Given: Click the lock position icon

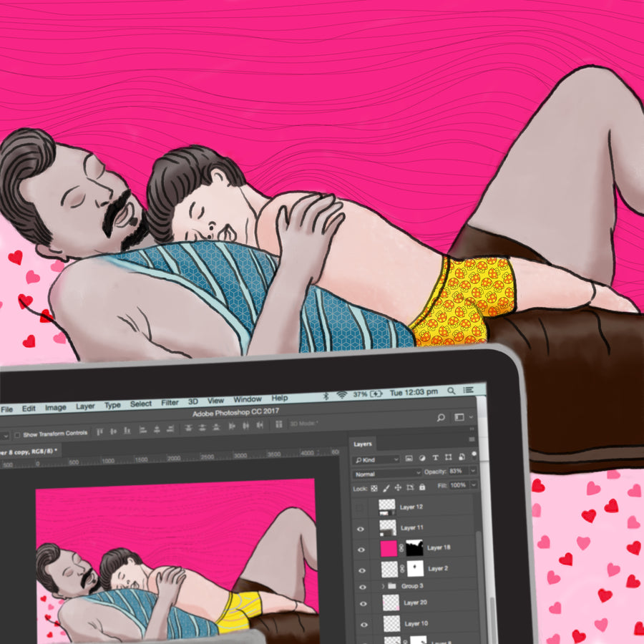Looking at the screenshot, I should click(397, 487).
